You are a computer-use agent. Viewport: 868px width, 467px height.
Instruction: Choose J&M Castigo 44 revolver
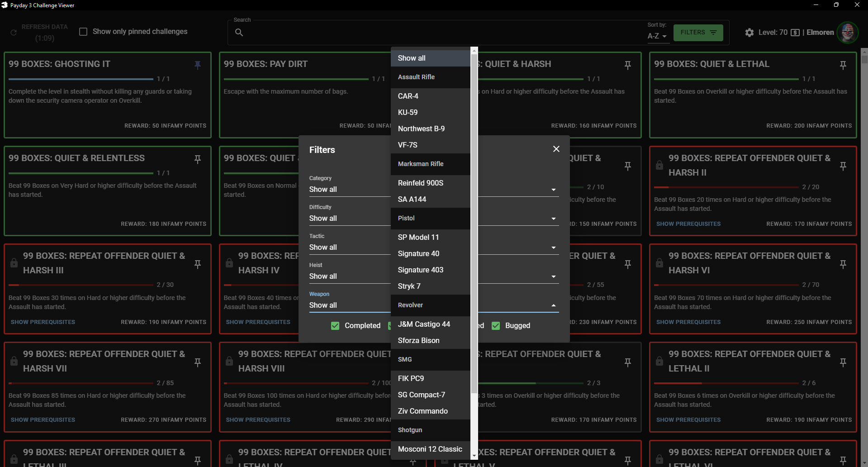[431, 324]
